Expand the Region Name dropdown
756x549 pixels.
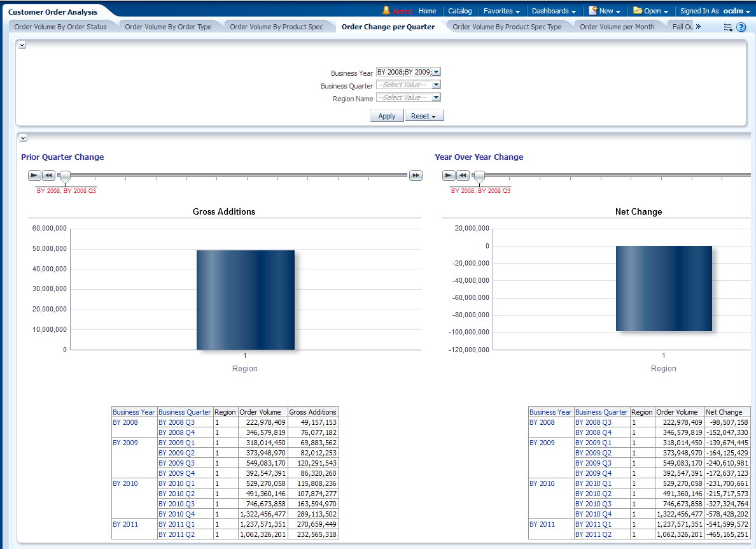436,97
